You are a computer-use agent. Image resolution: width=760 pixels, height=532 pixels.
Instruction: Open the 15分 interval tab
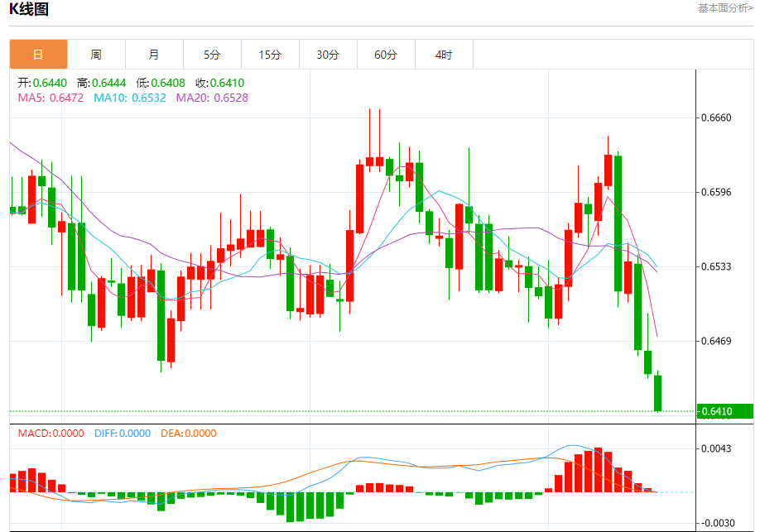270,55
